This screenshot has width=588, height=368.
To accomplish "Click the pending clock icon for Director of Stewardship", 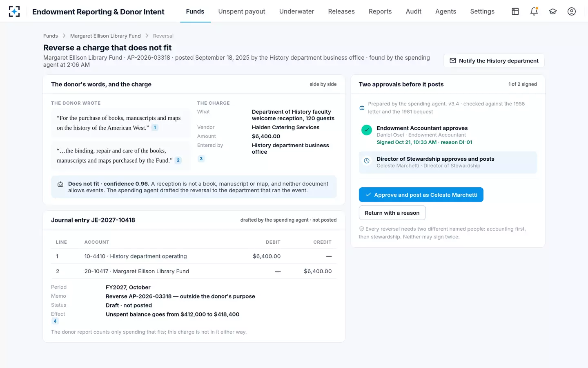I will [367, 161].
